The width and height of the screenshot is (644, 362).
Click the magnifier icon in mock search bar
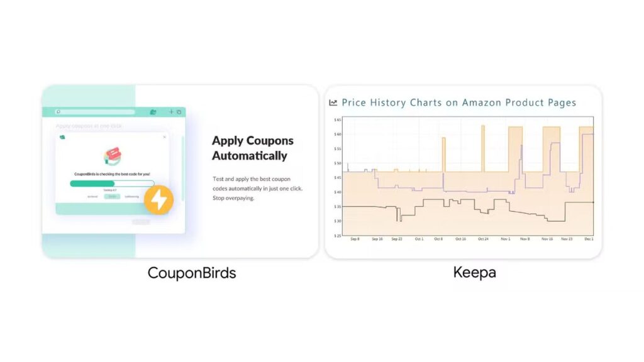(58, 112)
